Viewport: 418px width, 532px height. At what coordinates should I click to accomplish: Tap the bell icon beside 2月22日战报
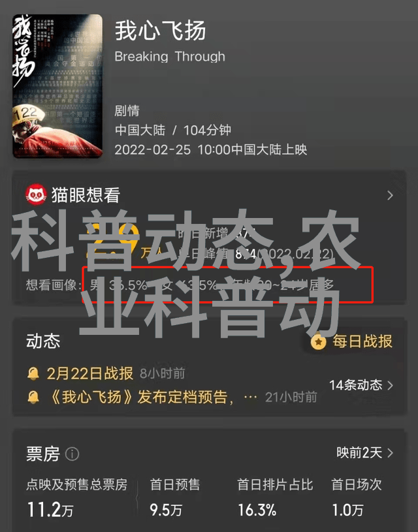tap(33, 373)
